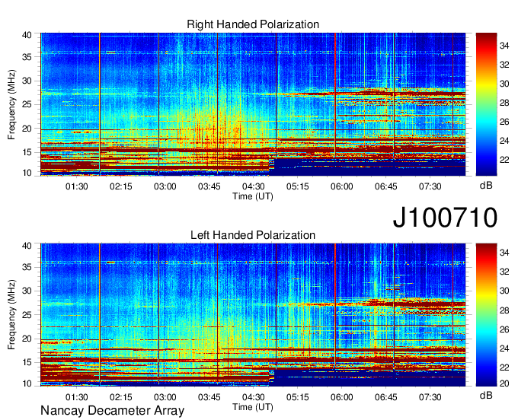Viewport: 518px width, 420px height.
Task: Click the 20 MHz tick of Left Handed plot
Action: click(x=27, y=339)
